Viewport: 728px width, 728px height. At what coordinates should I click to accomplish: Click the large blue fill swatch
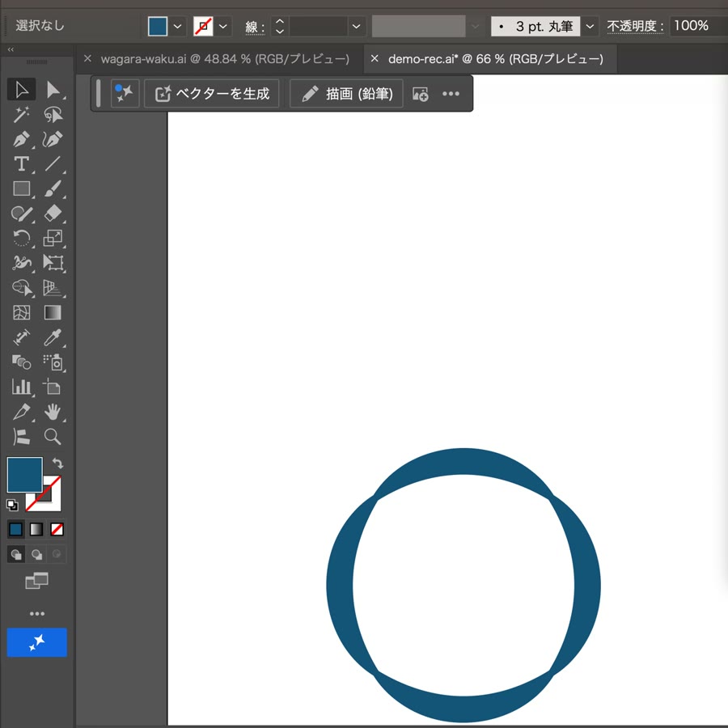tap(24, 475)
